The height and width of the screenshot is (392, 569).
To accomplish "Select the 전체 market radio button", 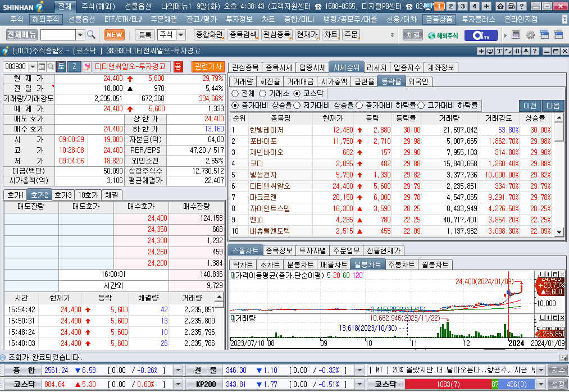I will [235, 94].
